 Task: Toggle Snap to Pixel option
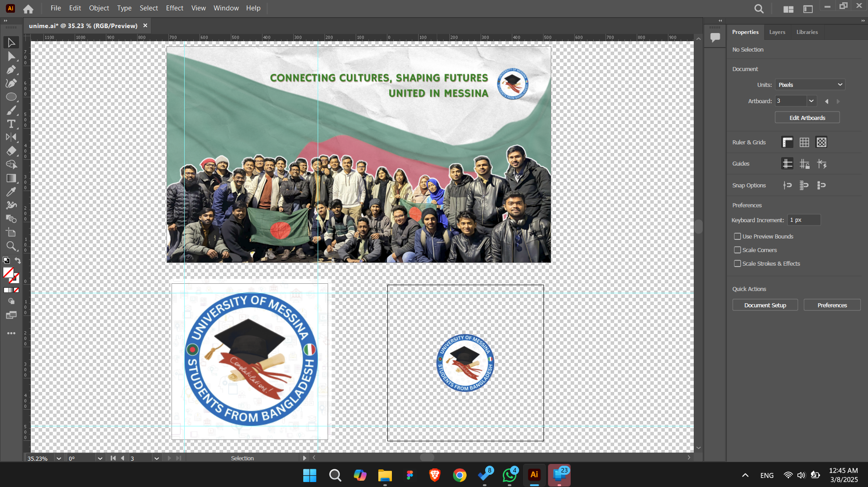(821, 185)
